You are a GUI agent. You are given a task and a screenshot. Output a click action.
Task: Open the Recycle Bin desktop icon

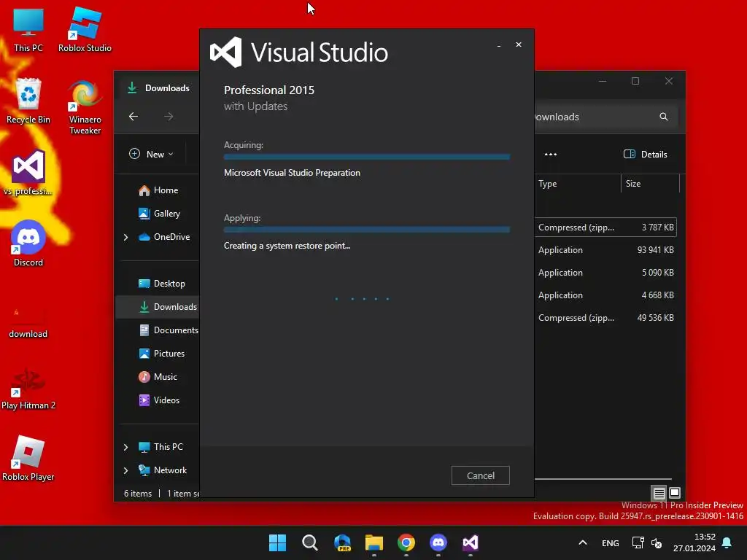point(28,101)
